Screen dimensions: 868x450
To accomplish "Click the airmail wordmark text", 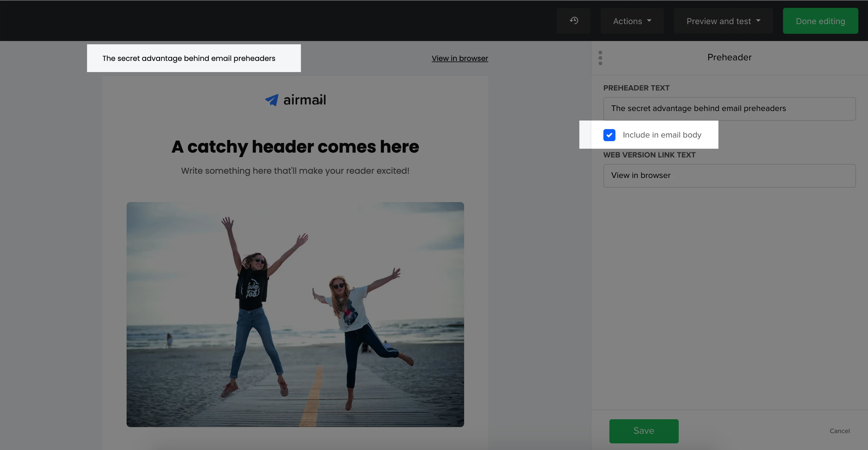I will 304,100.
